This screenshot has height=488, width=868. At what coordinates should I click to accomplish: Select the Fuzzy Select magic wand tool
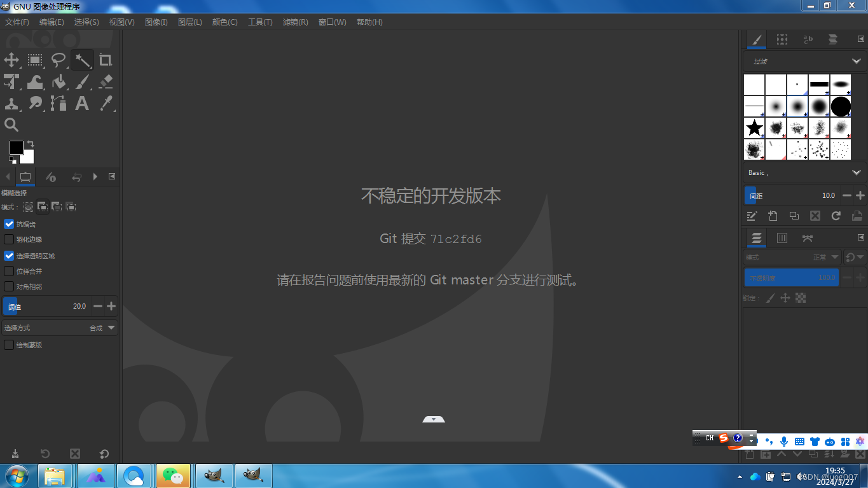82,60
